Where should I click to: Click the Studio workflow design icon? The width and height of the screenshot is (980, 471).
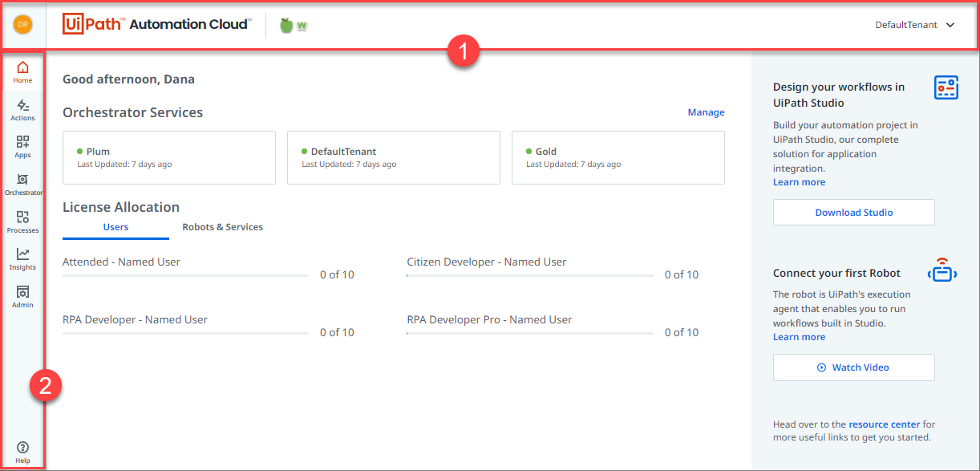click(946, 87)
